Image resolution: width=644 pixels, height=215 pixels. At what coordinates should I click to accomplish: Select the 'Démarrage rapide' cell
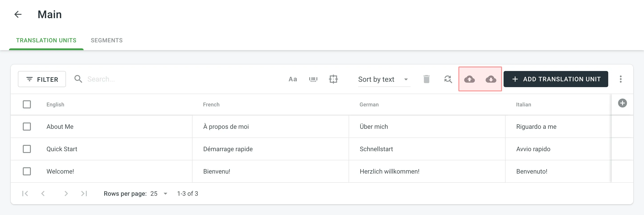pos(271,149)
